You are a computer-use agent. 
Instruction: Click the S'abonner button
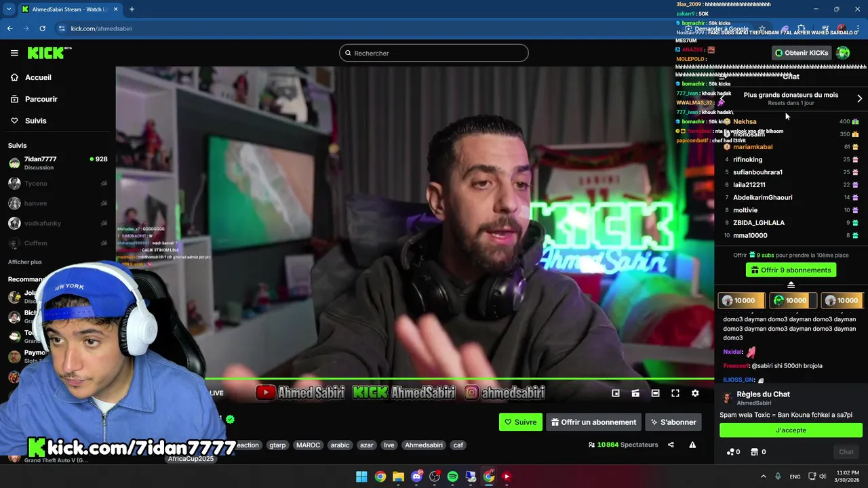coord(673,422)
